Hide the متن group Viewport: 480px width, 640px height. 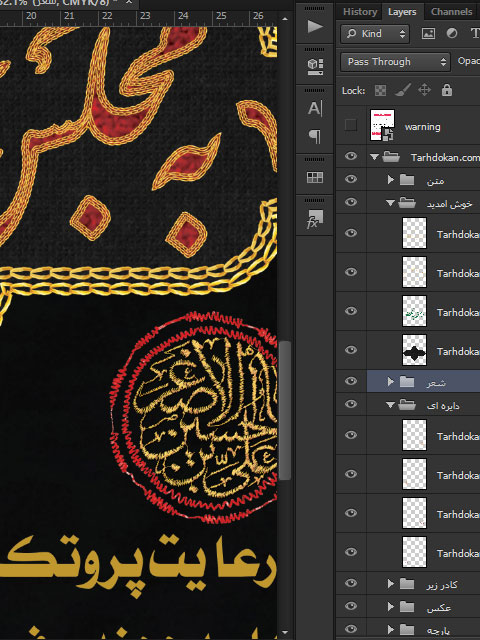tap(351, 179)
